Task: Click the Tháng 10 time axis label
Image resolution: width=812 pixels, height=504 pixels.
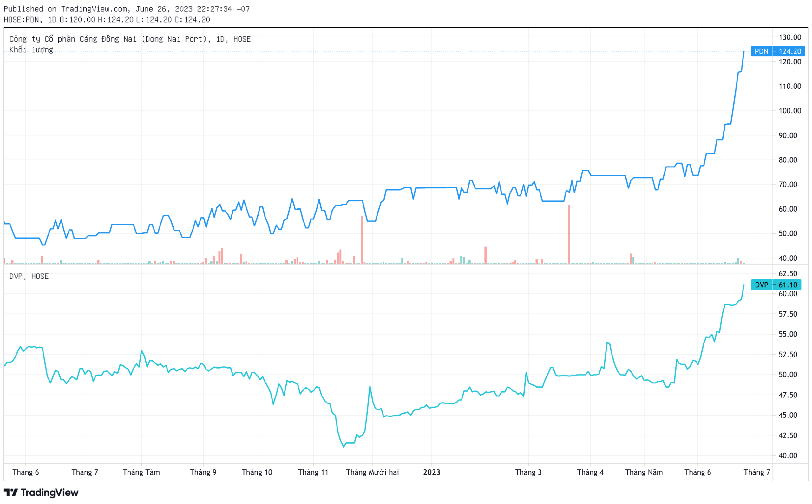Action: [x=257, y=473]
